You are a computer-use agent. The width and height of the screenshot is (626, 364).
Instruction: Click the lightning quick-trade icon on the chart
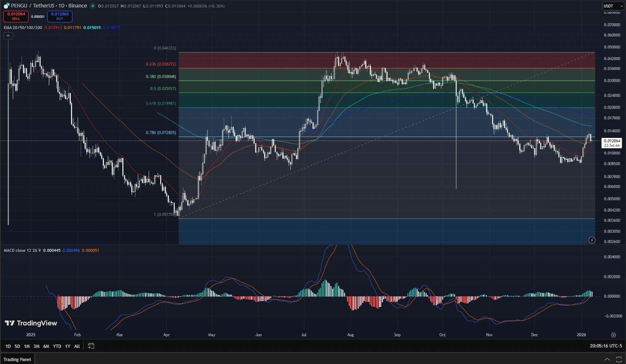pos(592,240)
